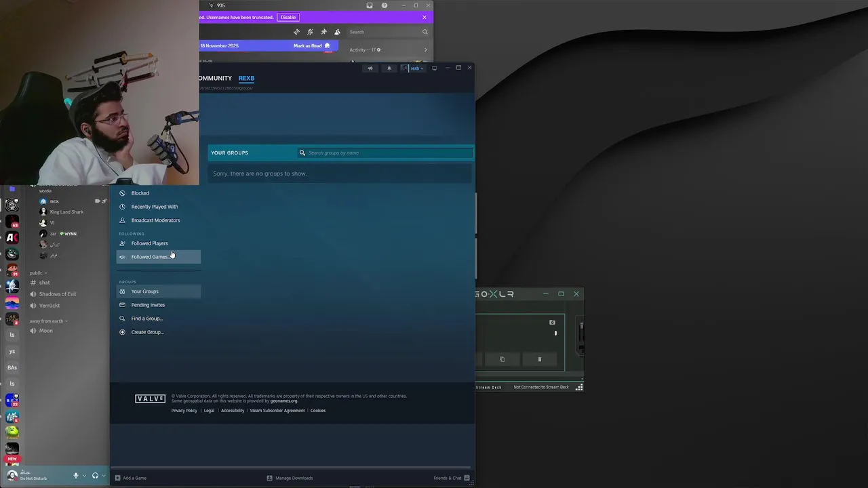Click the Valve logo in footer
The height and width of the screenshot is (488, 868).
[x=150, y=399]
